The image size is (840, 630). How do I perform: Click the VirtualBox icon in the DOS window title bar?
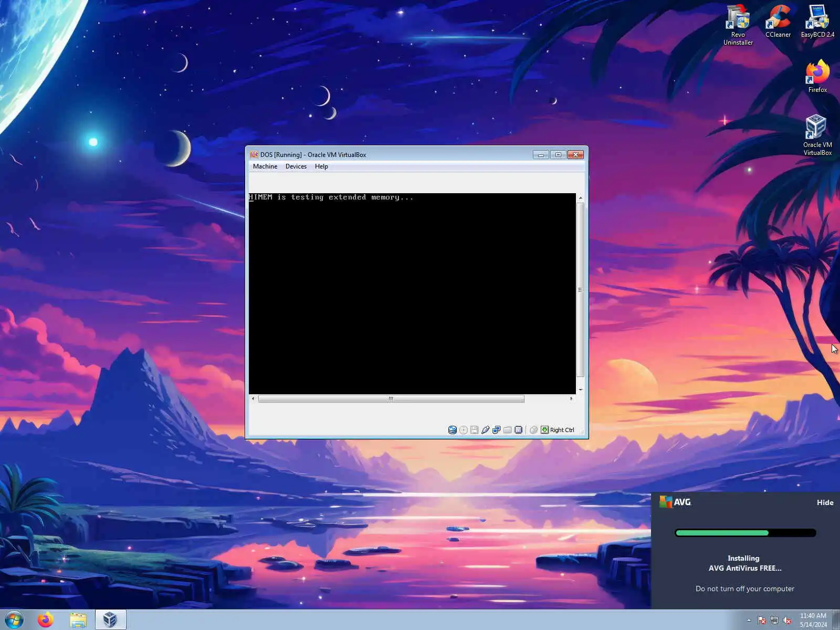[x=254, y=154]
